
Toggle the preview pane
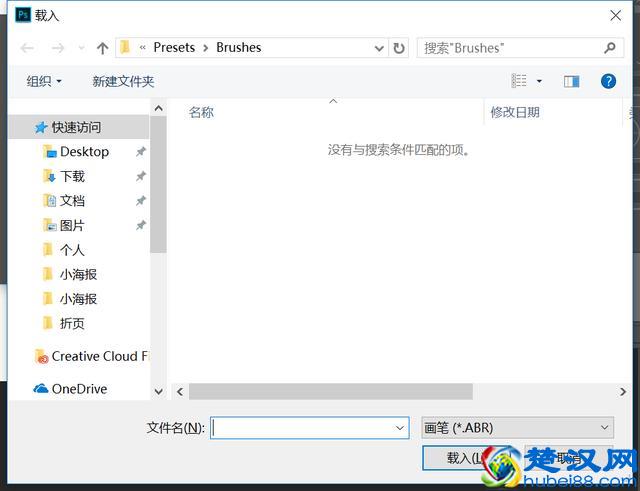[x=571, y=81]
